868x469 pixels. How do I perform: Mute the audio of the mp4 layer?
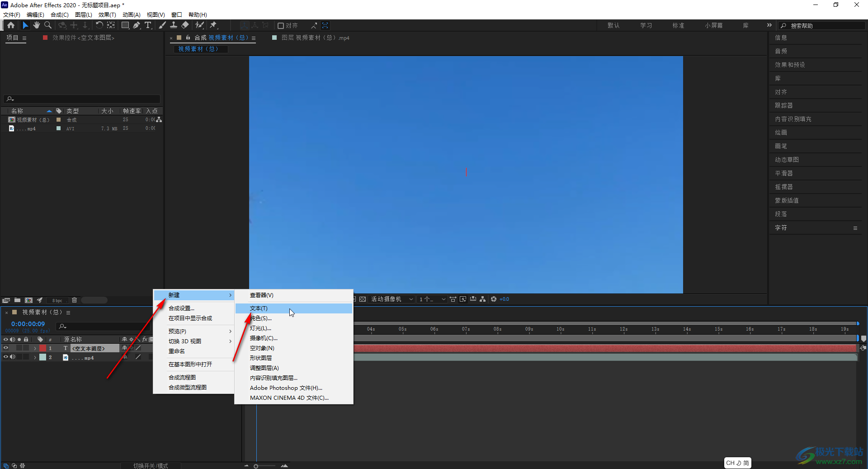[13, 357]
